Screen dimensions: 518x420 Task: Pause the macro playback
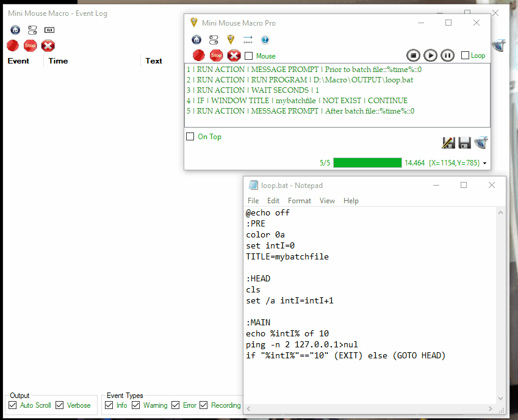pos(447,56)
